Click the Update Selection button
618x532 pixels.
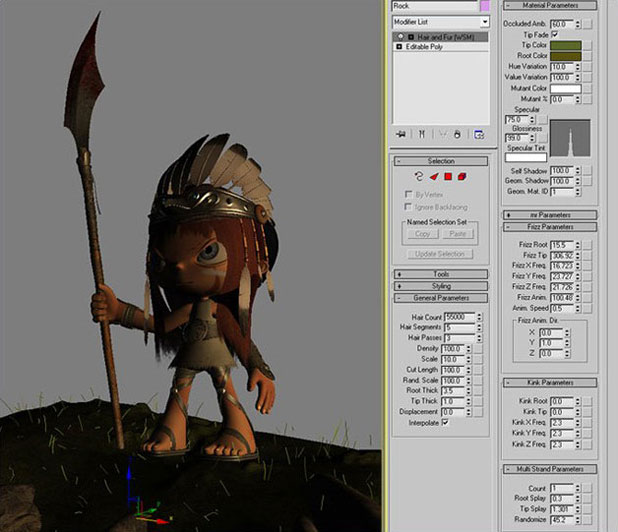(x=440, y=254)
